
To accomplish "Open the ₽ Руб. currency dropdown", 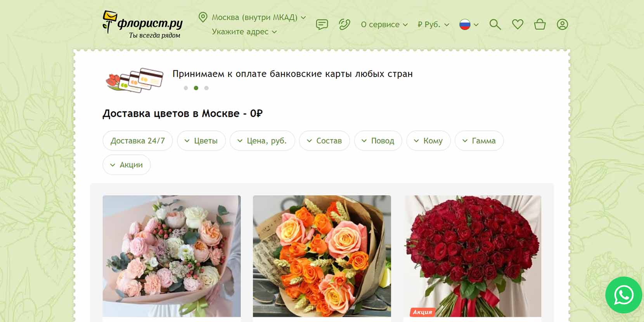I will tap(433, 24).
